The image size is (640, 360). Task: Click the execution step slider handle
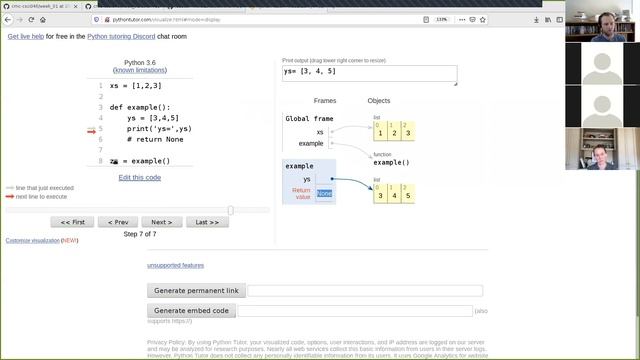(231, 210)
